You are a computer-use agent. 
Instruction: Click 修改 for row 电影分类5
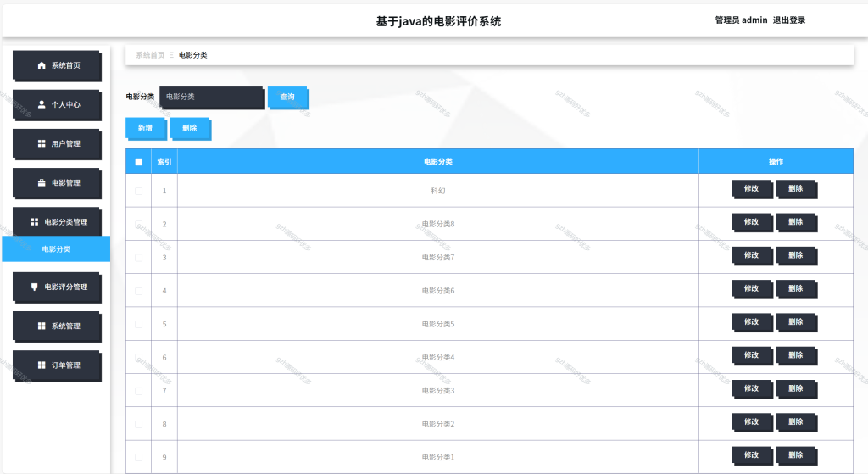(752, 321)
